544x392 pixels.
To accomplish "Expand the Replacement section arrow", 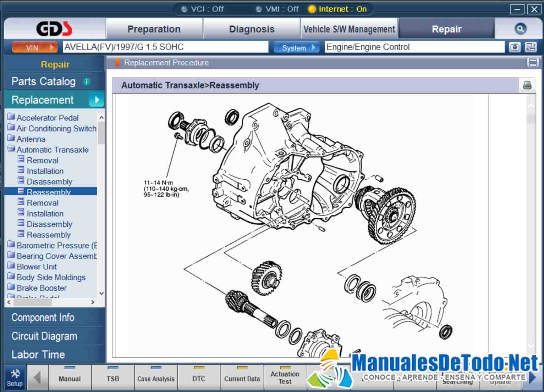I will click(x=97, y=100).
